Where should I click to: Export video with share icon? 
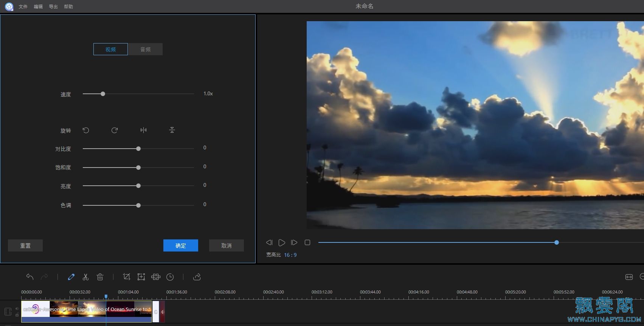[x=197, y=277]
